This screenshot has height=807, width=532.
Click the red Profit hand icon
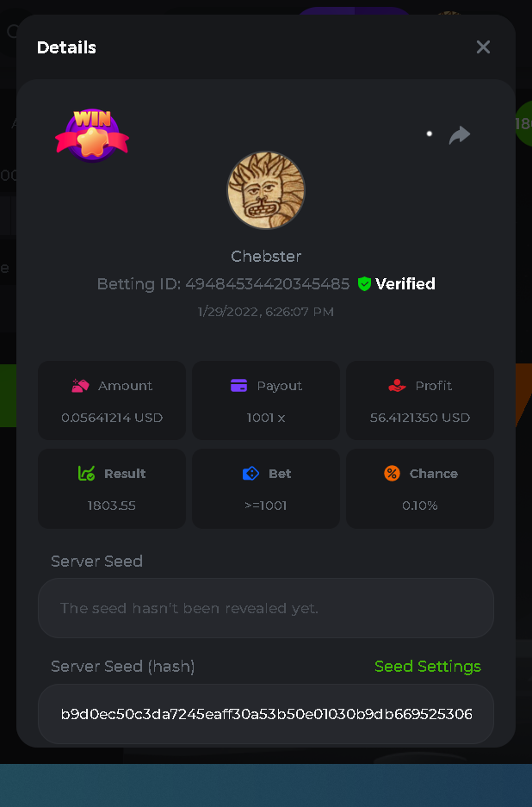[x=397, y=386]
